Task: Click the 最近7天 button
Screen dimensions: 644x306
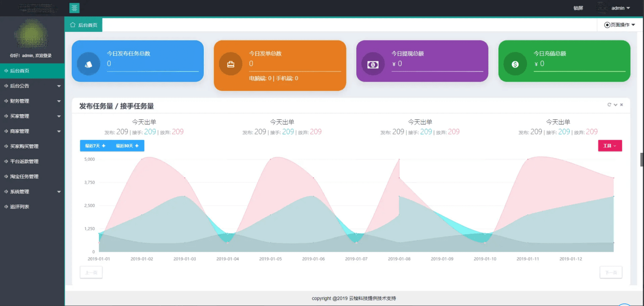Action: (x=95, y=146)
